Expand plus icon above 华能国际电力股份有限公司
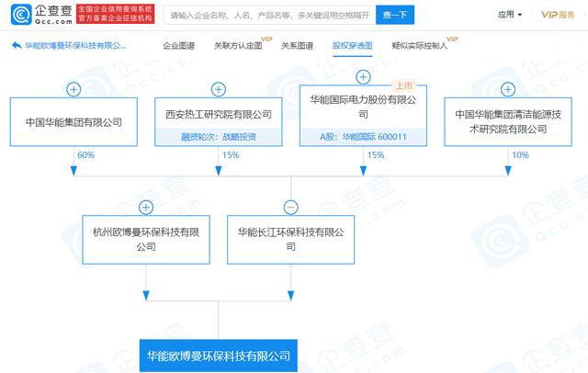Screen dimensions: 588x373 tap(363, 77)
